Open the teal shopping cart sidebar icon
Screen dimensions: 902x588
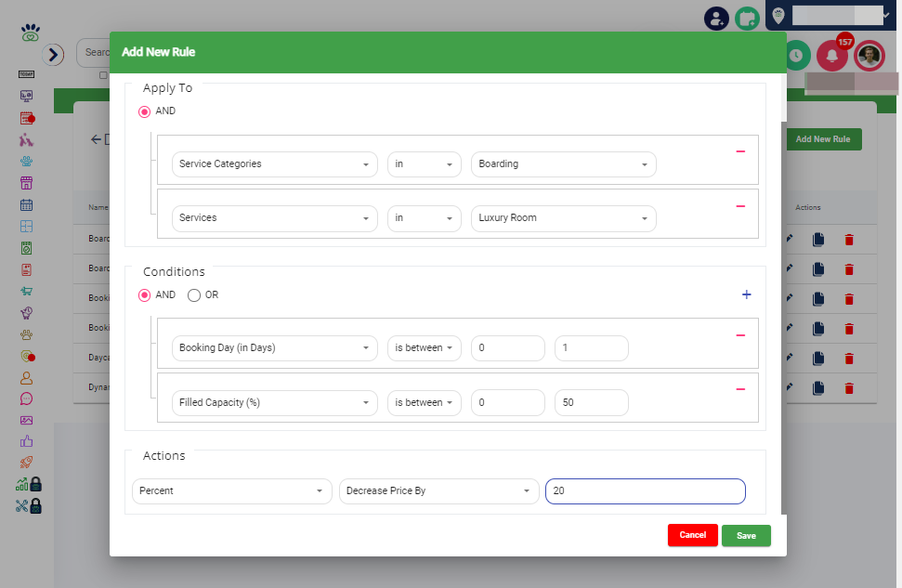click(26, 291)
